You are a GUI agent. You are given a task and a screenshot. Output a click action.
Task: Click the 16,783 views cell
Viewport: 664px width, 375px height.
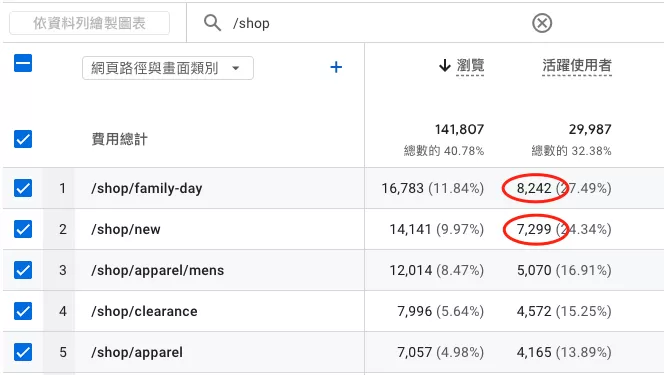(432, 188)
